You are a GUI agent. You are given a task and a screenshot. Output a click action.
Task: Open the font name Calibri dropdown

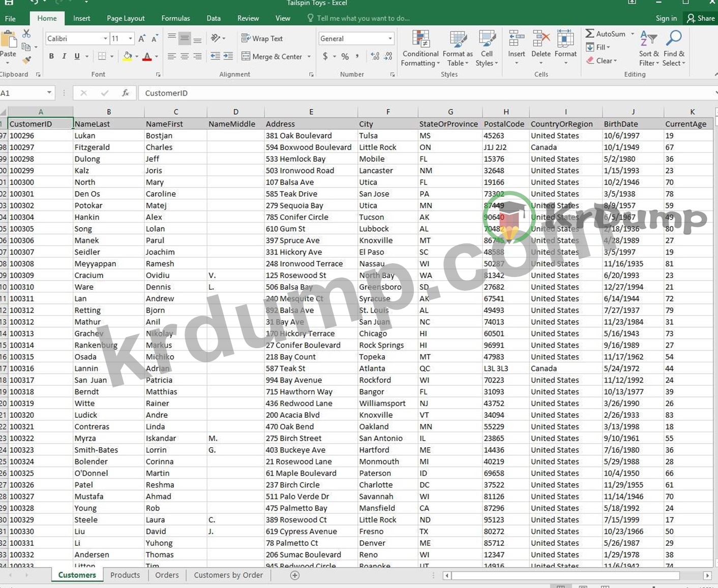(105, 39)
